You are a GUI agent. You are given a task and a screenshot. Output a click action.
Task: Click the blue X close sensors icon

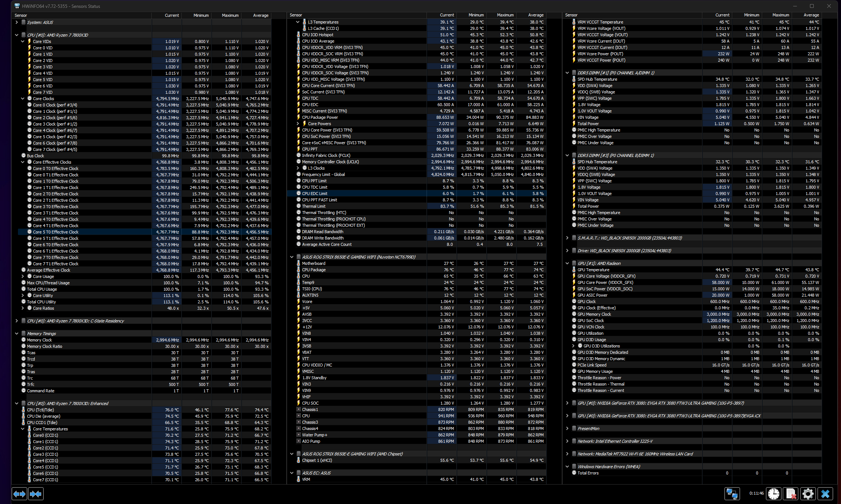point(825,494)
